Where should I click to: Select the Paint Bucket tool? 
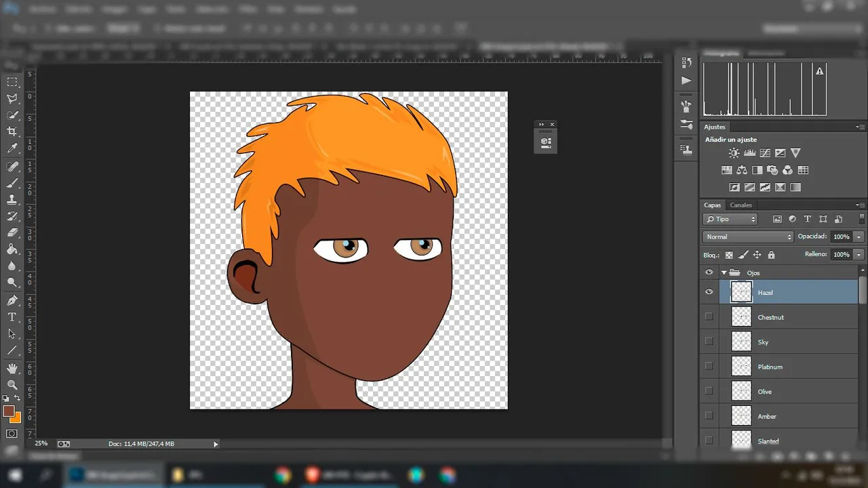pyautogui.click(x=12, y=249)
